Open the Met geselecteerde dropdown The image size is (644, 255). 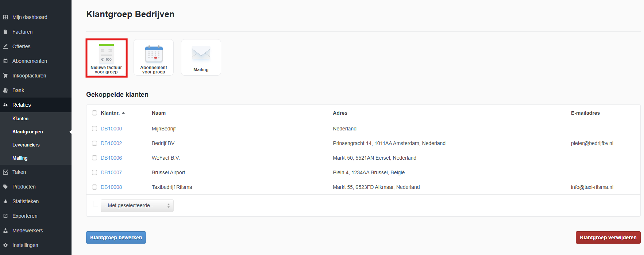point(137,206)
